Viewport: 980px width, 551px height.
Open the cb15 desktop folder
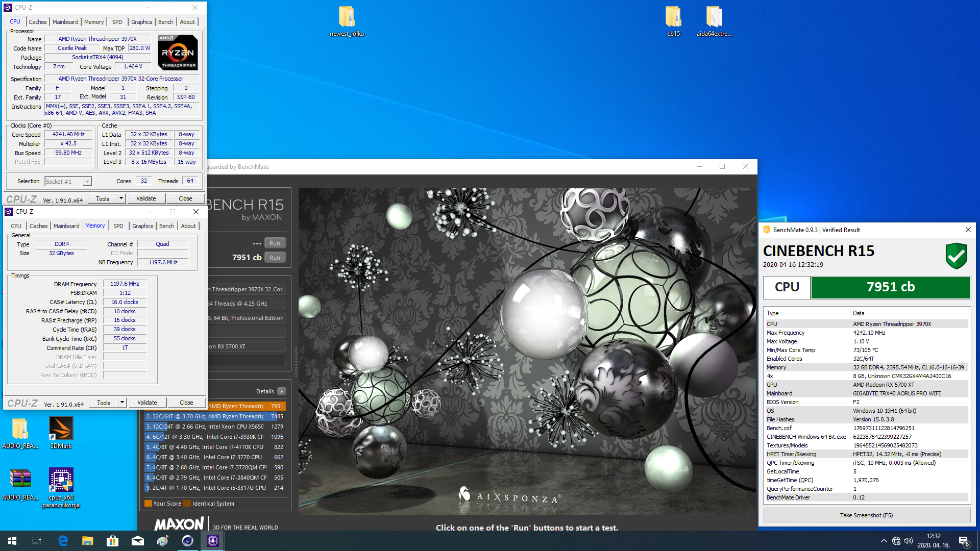pyautogui.click(x=673, y=21)
